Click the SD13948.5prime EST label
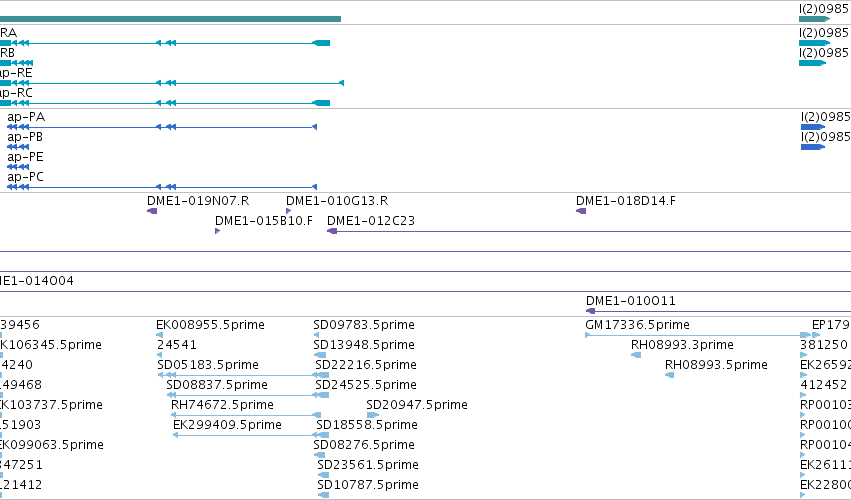 tap(364, 345)
